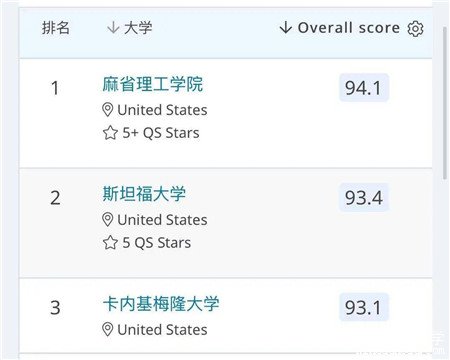Click location pin under 卡内基梅隆大学
The image size is (450, 360).
click(x=107, y=330)
